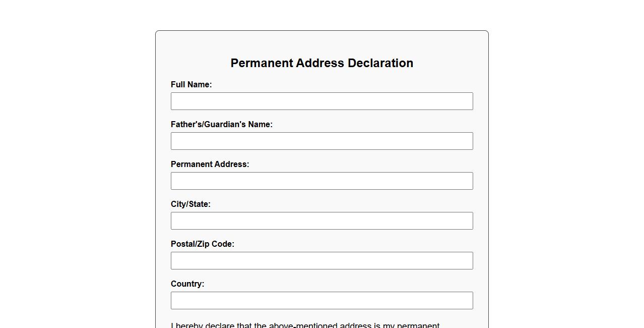Click the Permanent Address input field
The width and height of the screenshot is (644, 328).
click(x=321, y=181)
